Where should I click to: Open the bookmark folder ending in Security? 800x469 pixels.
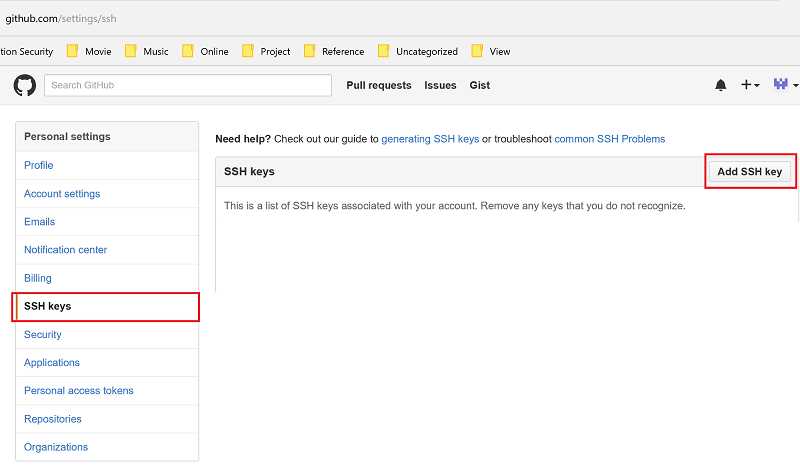click(x=27, y=52)
